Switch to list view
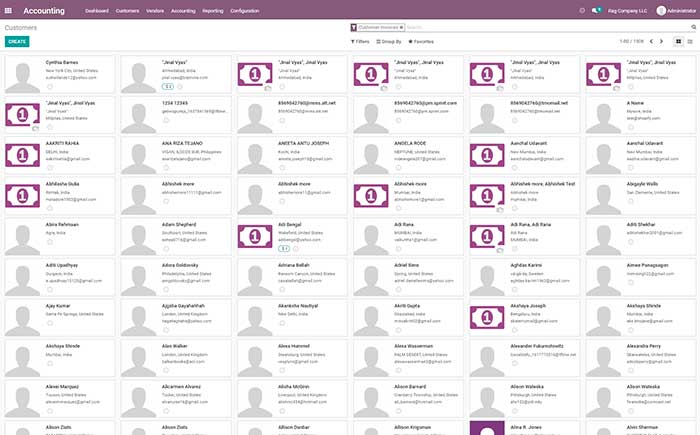 tap(690, 41)
